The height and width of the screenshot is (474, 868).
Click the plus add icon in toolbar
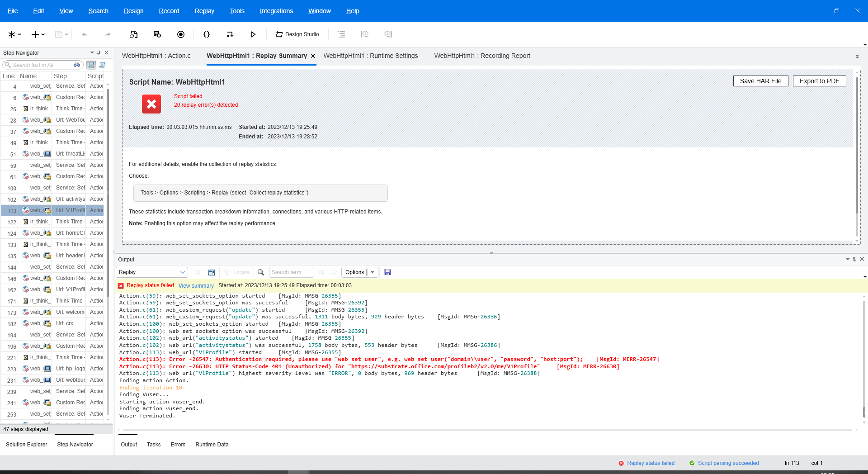pyautogui.click(x=35, y=34)
